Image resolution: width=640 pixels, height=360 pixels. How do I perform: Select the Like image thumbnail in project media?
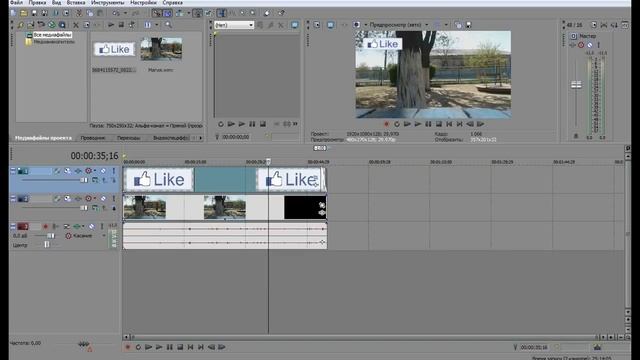click(x=114, y=49)
